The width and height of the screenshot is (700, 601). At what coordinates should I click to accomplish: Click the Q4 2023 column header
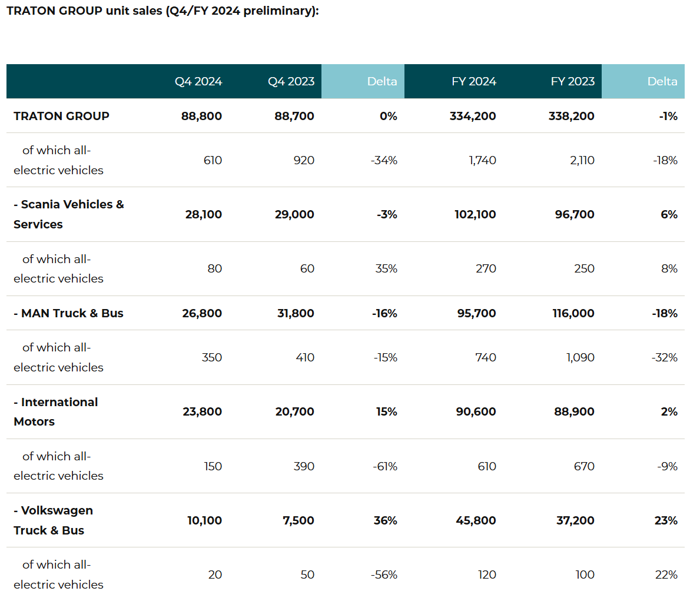(291, 81)
